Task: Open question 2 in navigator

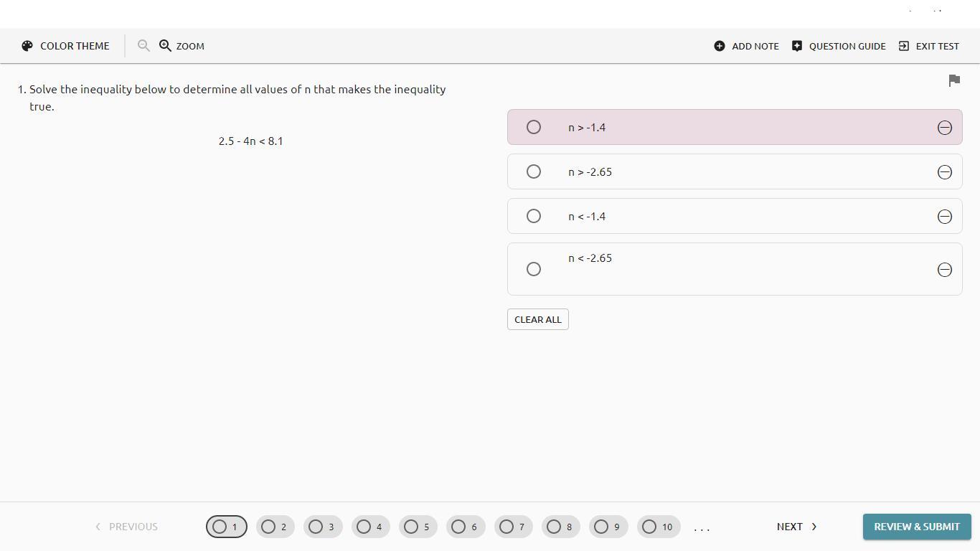Action: point(275,527)
